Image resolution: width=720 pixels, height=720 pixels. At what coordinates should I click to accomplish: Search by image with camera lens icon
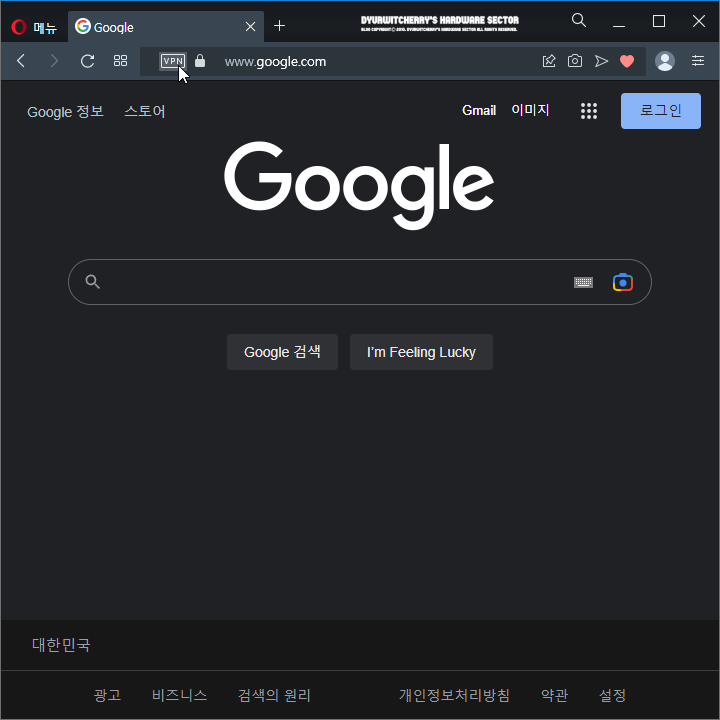click(x=623, y=282)
